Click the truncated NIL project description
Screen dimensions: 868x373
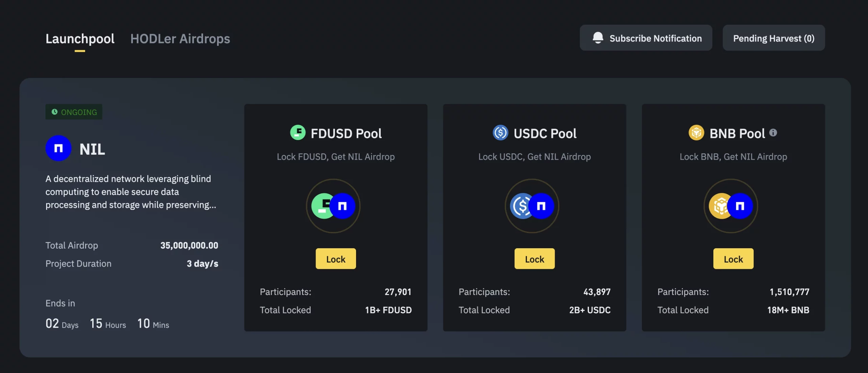point(131,192)
